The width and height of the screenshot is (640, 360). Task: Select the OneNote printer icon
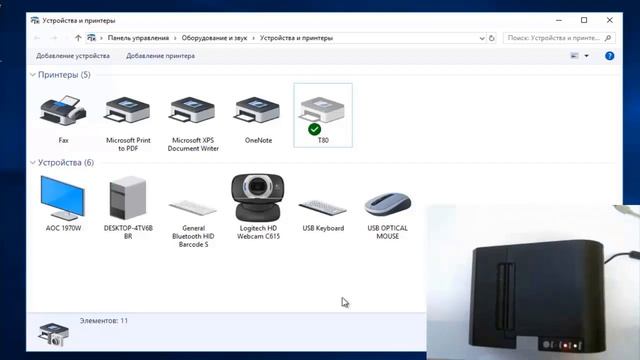[x=258, y=111]
